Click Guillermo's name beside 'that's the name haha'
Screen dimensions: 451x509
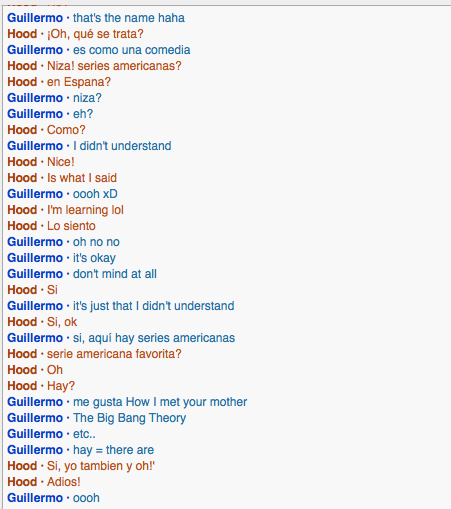[35, 18]
